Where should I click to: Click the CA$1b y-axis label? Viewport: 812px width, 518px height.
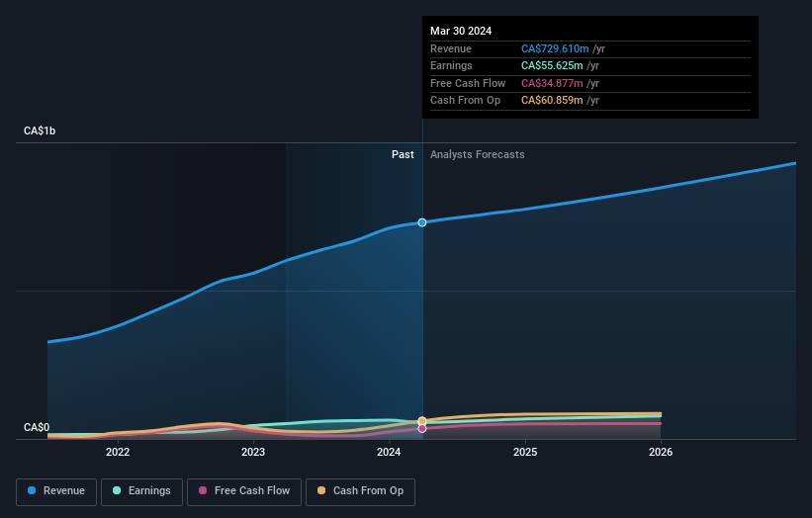click(x=40, y=130)
